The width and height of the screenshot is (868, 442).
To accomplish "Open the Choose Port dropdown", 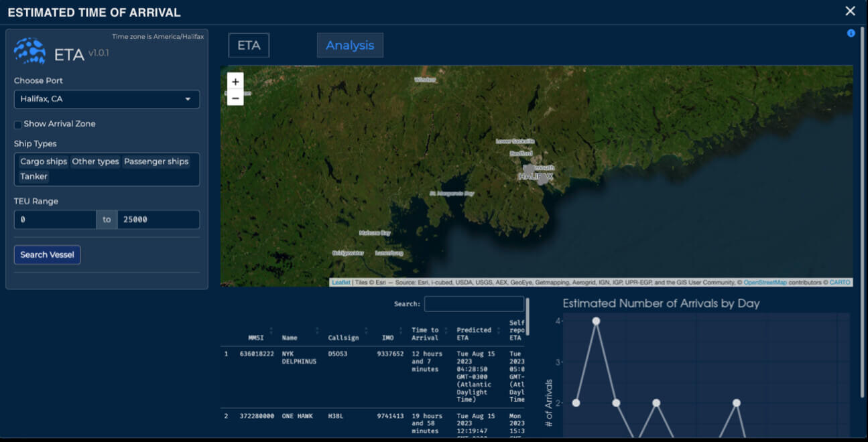I will click(x=107, y=99).
